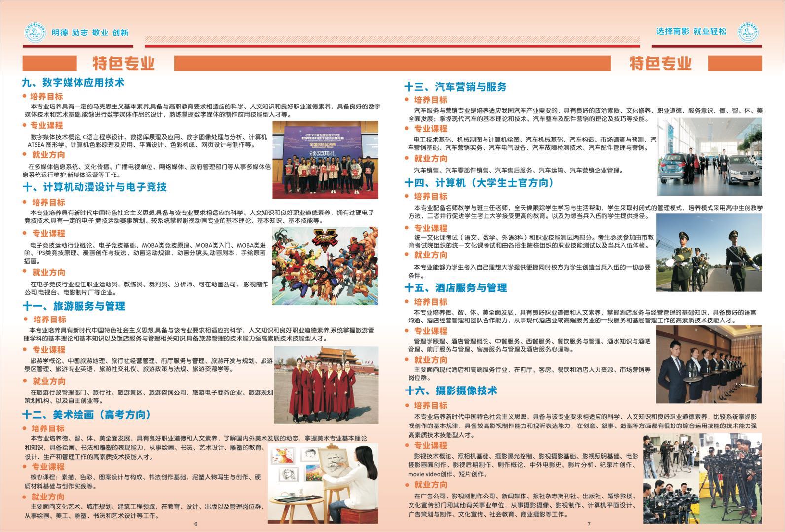The image size is (785, 532).
Task: Click the heading 十一、旅游服务与管理
Action: [74, 306]
